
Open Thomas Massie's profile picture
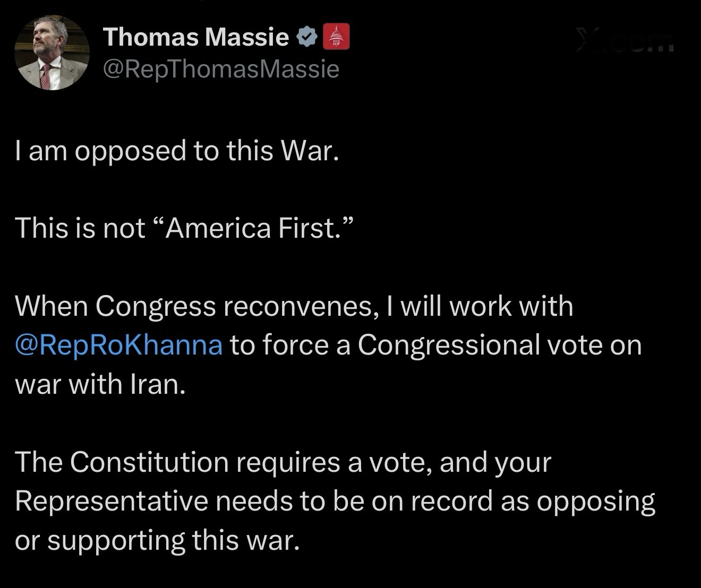52,53
